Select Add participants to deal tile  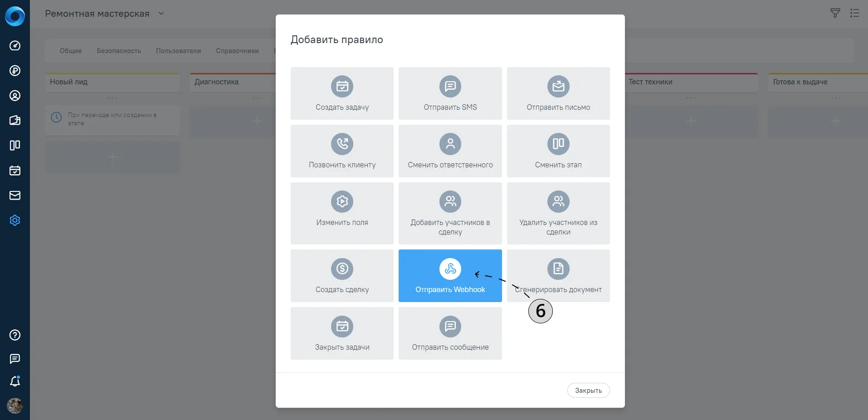click(450, 213)
